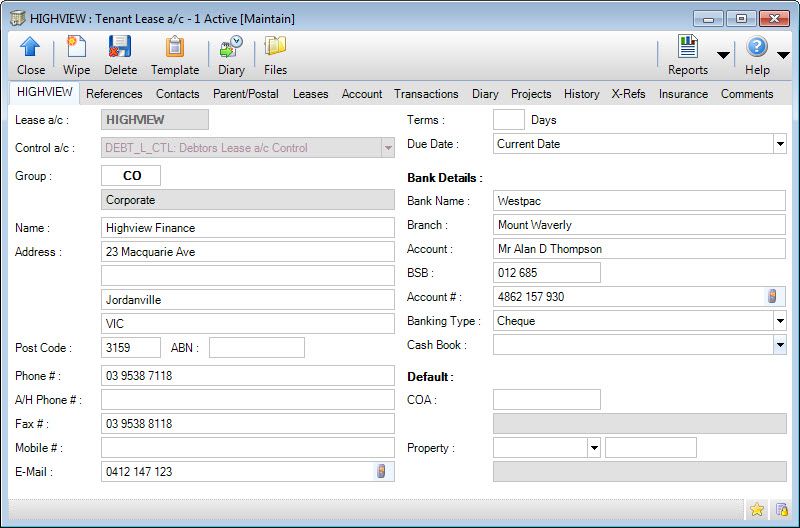800x528 pixels.
Task: Click the Group code field CO
Action: [131, 175]
